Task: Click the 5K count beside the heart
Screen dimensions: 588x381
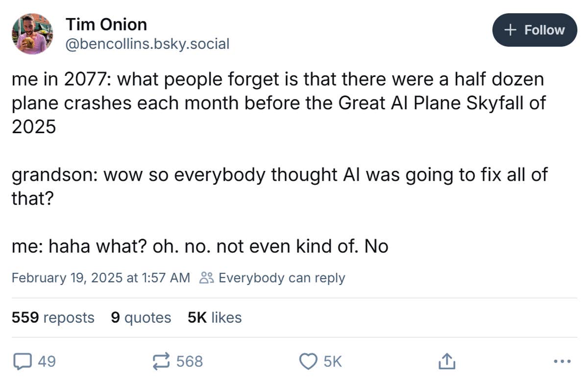Action: tap(333, 362)
